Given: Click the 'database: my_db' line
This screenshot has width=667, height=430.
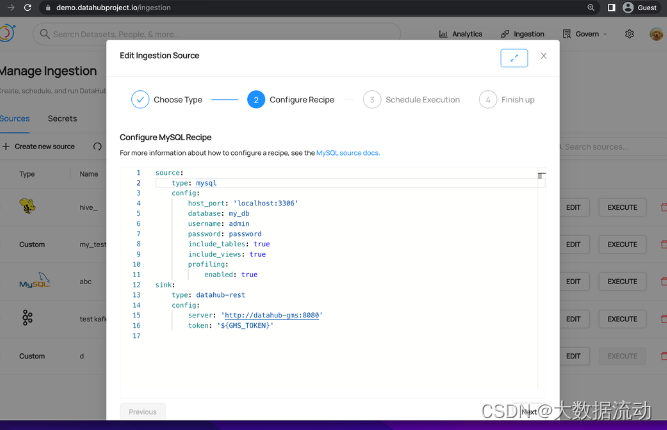Looking at the screenshot, I should click(x=219, y=214).
